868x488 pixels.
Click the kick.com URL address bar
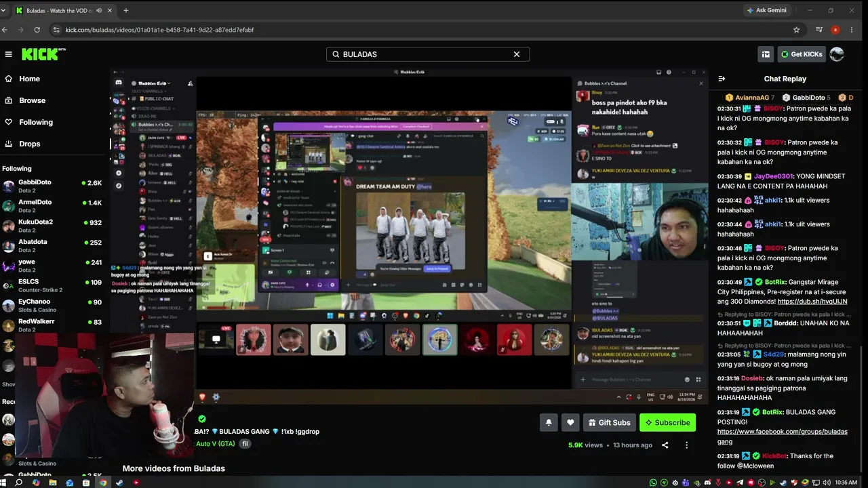159,30
